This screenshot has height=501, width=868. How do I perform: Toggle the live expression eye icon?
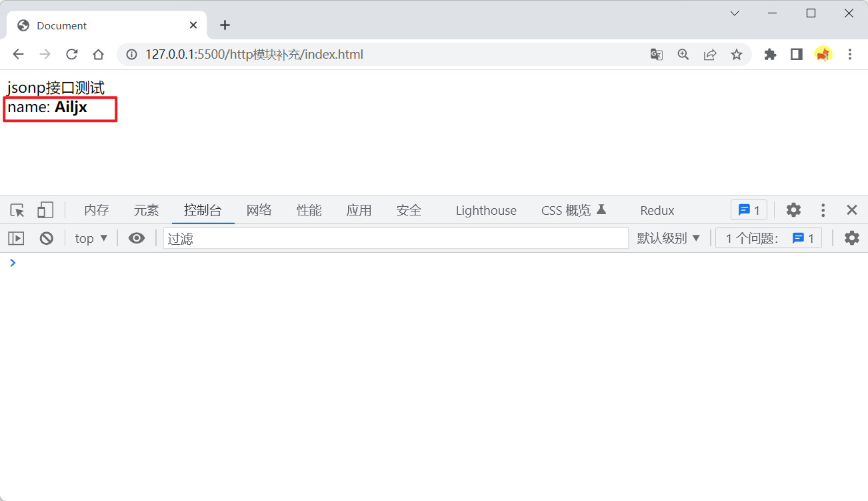pyautogui.click(x=137, y=238)
